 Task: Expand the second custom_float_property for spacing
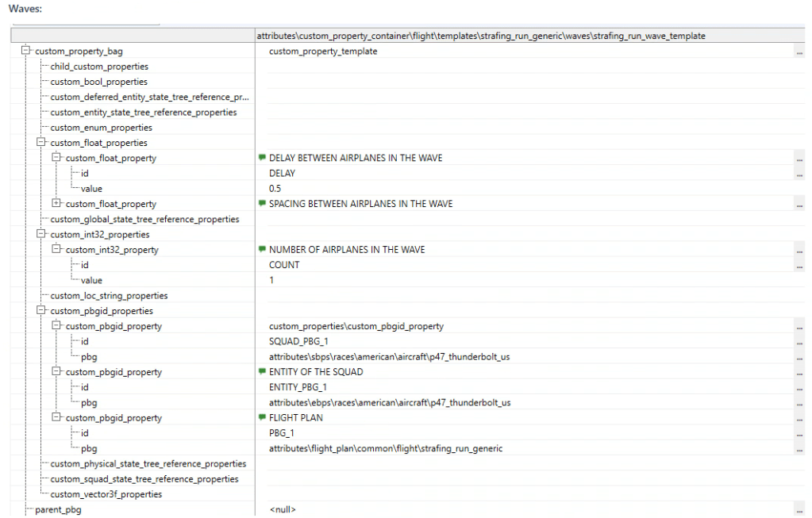pyautogui.click(x=56, y=204)
